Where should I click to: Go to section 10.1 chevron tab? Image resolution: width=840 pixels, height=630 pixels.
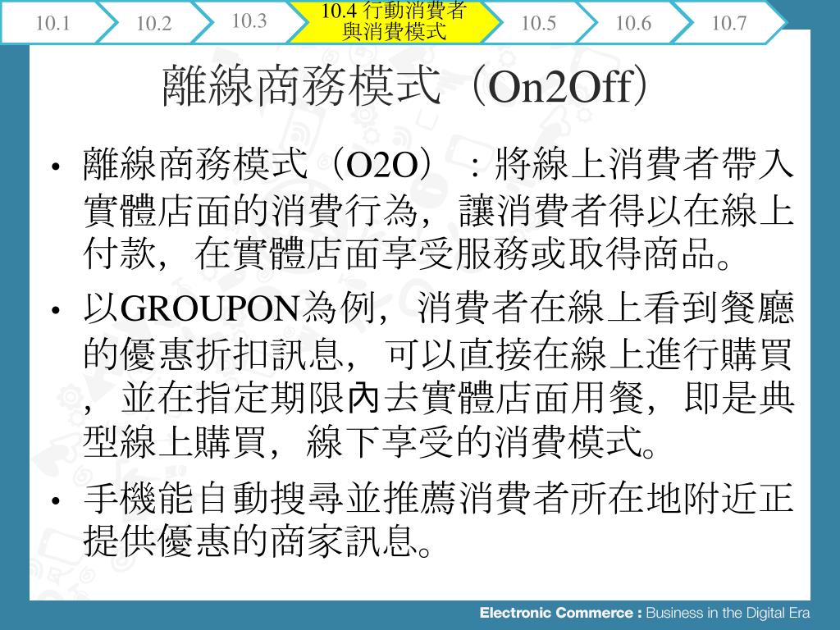click(52, 22)
